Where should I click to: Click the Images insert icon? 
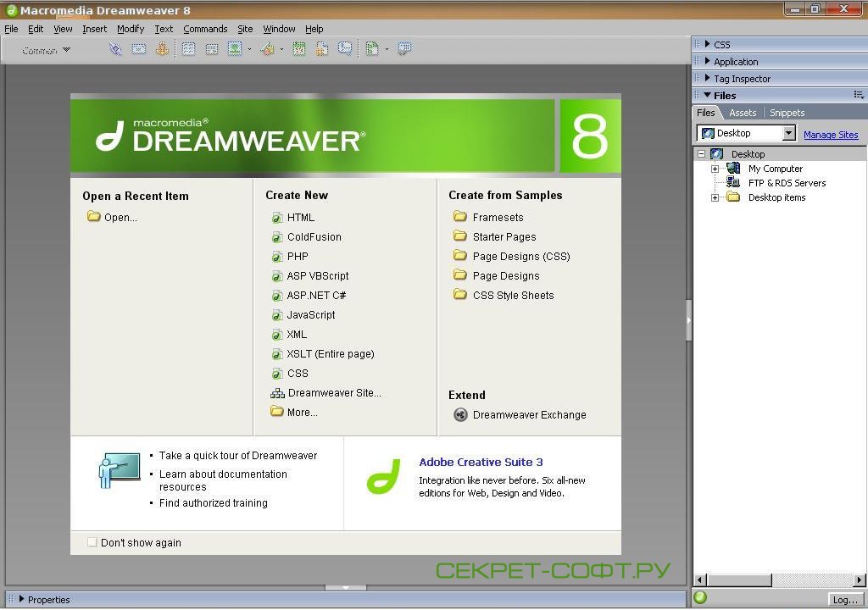click(235, 49)
